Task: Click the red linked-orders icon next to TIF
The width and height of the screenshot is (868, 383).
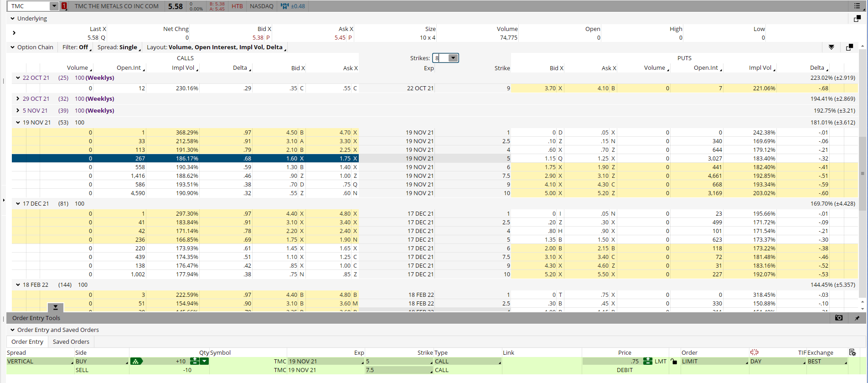Action: click(x=754, y=352)
